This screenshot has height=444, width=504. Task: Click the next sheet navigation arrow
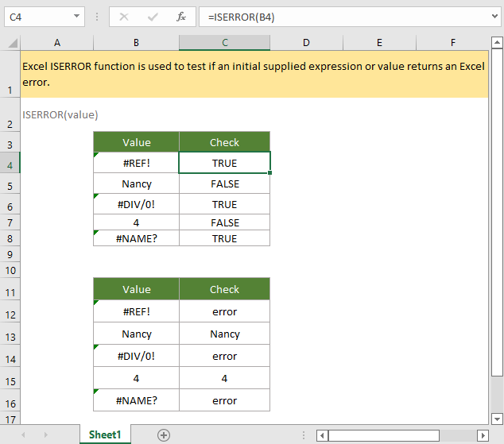point(45,434)
